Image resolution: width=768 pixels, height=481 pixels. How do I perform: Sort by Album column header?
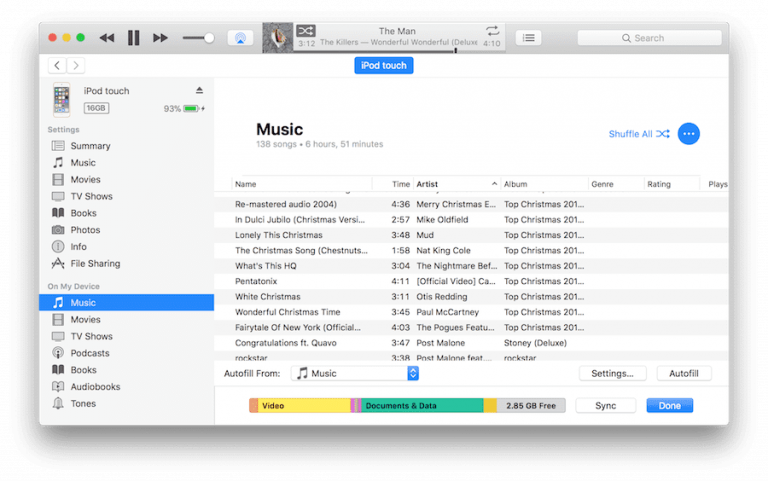pyautogui.click(x=544, y=184)
